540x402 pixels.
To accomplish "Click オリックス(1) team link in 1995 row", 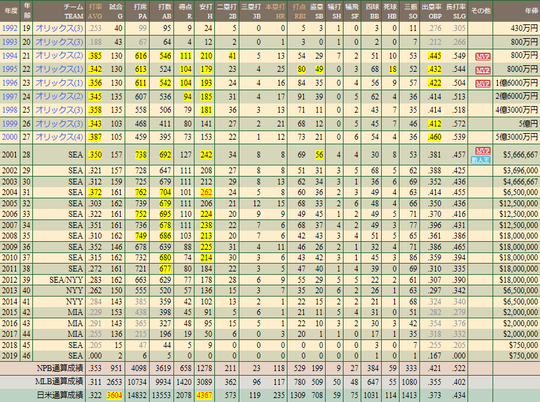I will pyautogui.click(x=59, y=69).
